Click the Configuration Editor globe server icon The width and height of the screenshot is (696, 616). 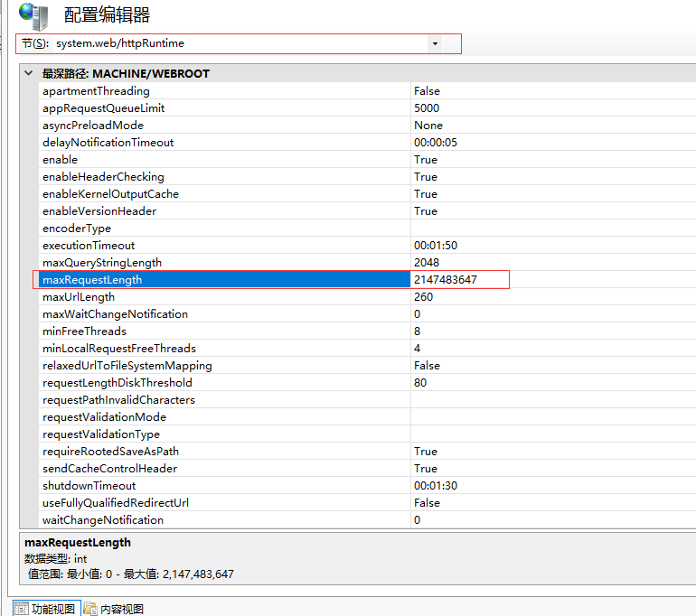click(33, 16)
